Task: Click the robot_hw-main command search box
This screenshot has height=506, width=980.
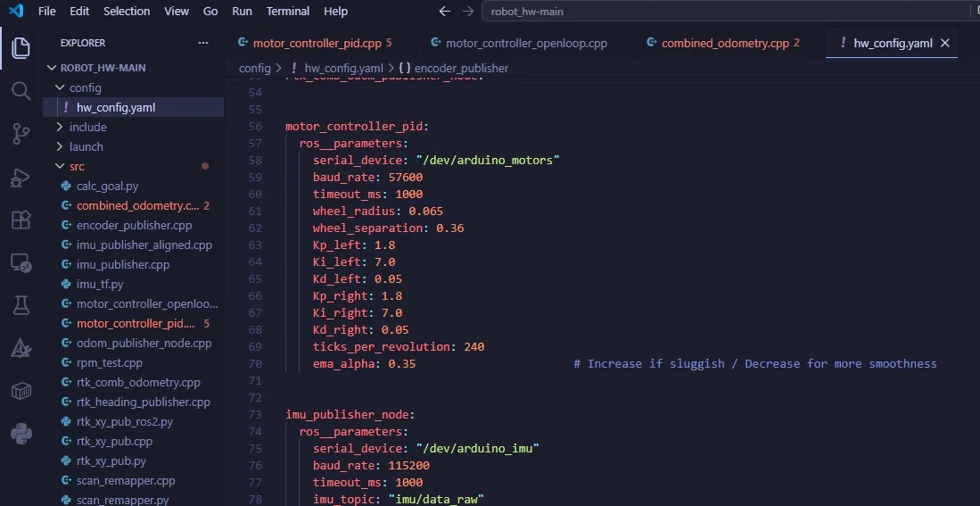Action: tap(730, 12)
